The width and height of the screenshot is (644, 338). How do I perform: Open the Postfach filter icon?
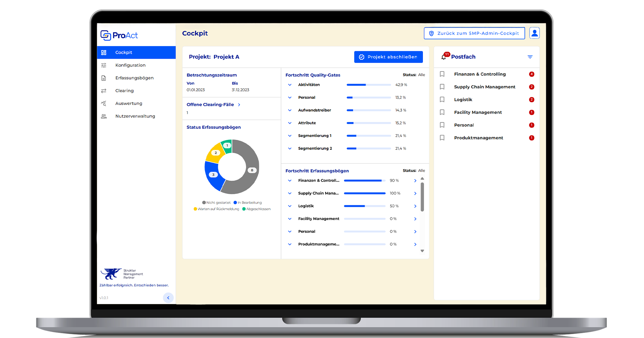click(530, 57)
